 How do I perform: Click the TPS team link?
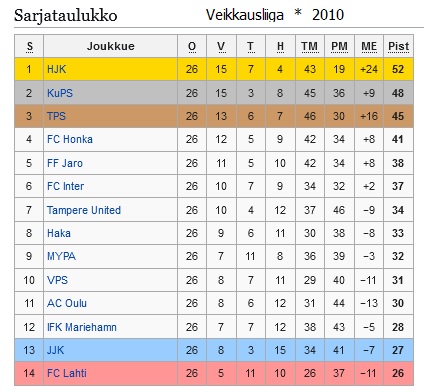(x=56, y=116)
